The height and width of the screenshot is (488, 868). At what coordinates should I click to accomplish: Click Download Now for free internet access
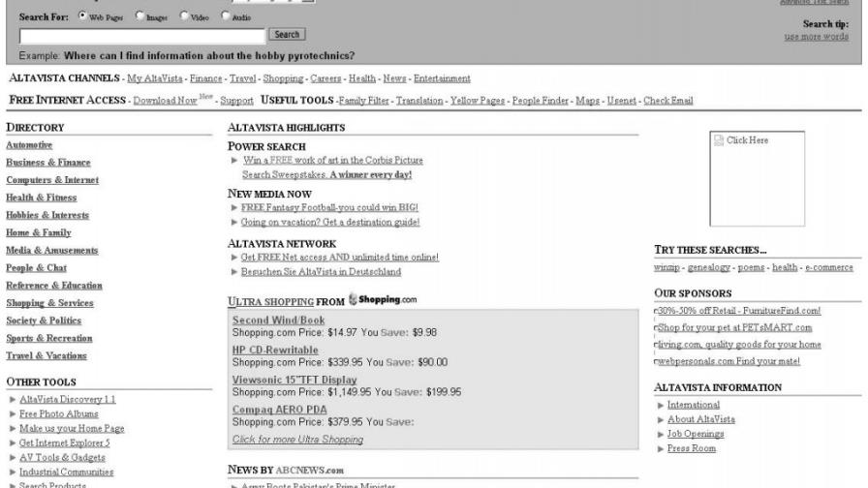coord(165,101)
